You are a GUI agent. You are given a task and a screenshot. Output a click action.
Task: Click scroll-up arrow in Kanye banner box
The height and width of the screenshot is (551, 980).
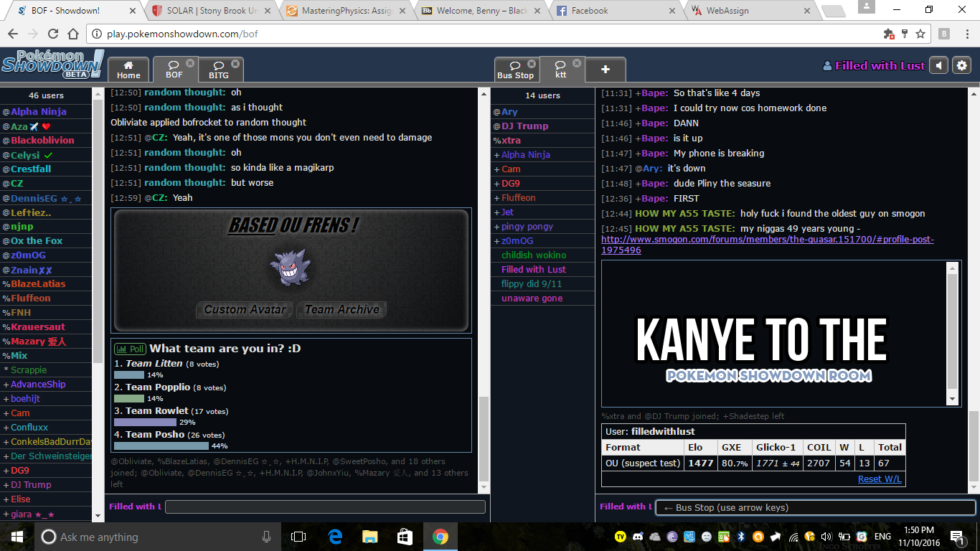(953, 268)
